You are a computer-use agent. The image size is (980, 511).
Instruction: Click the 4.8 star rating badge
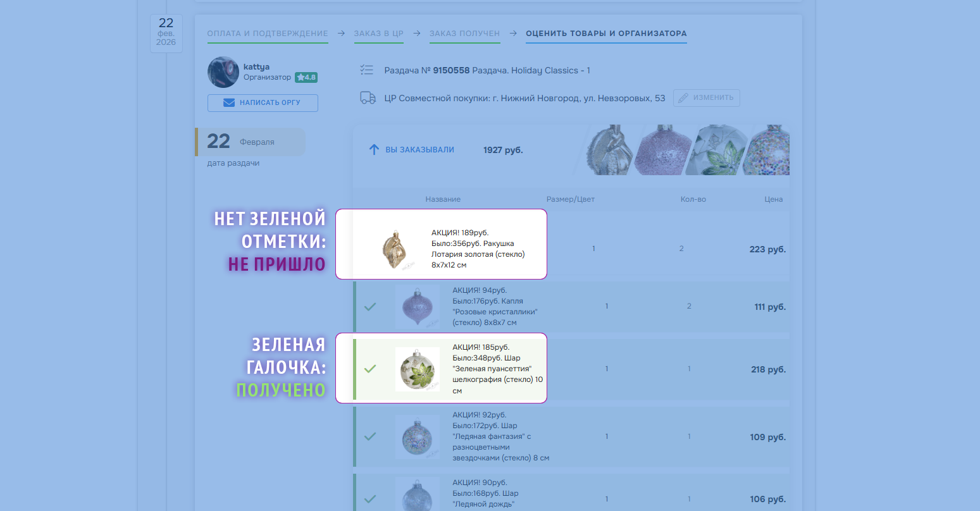(306, 77)
